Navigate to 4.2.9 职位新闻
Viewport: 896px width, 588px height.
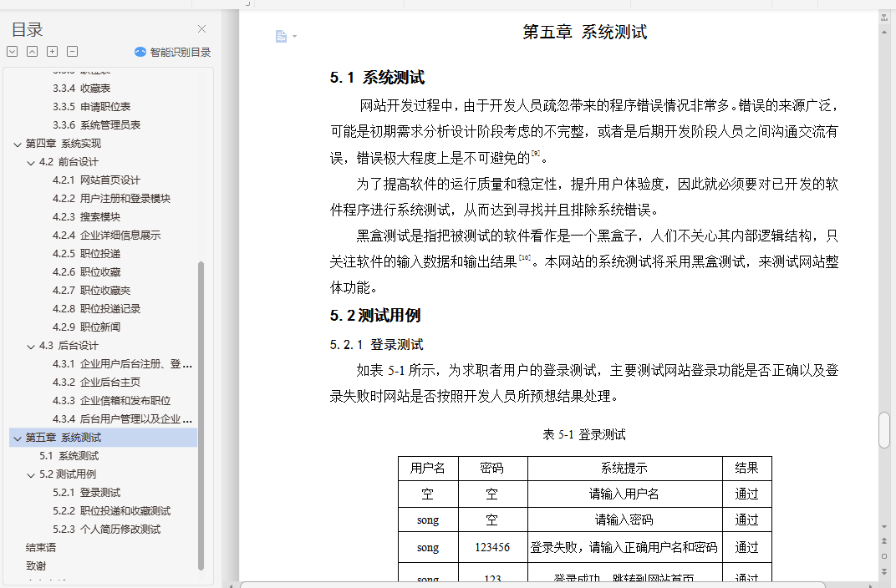pyautogui.click(x=86, y=327)
